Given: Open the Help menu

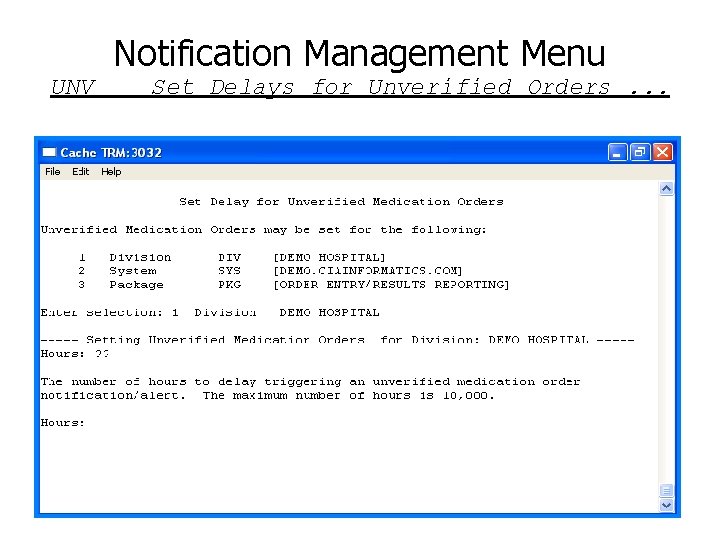Looking at the screenshot, I should click(111, 172).
